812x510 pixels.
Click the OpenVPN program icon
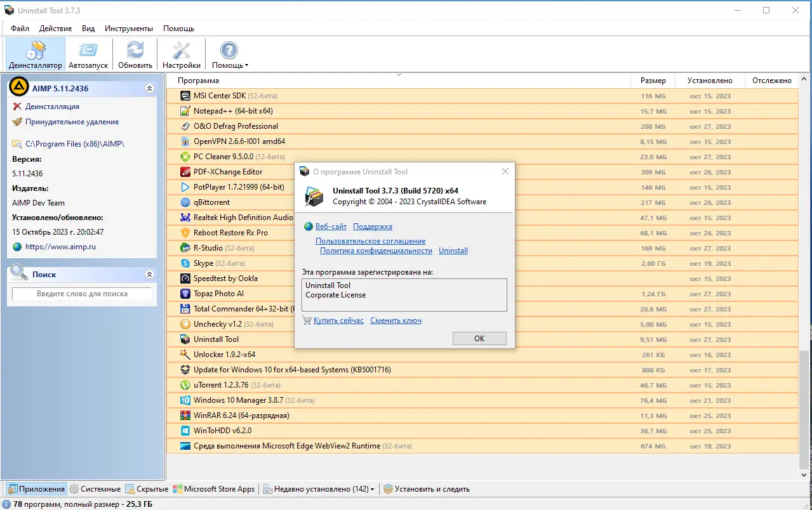pyautogui.click(x=185, y=141)
